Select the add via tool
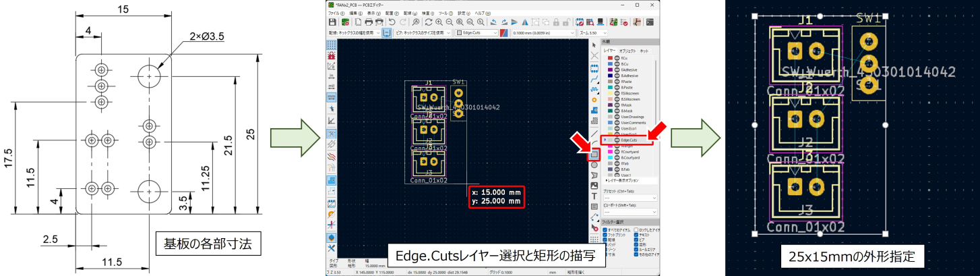 click(x=594, y=100)
